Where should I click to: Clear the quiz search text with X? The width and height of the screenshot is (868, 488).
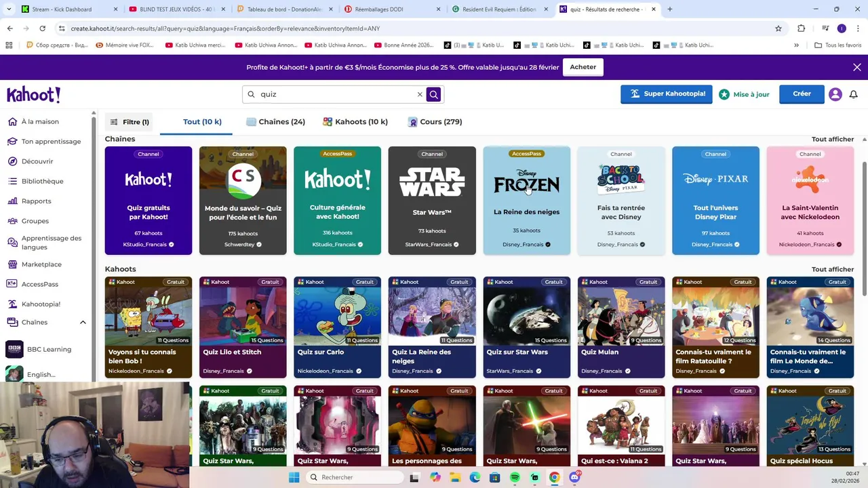click(420, 94)
